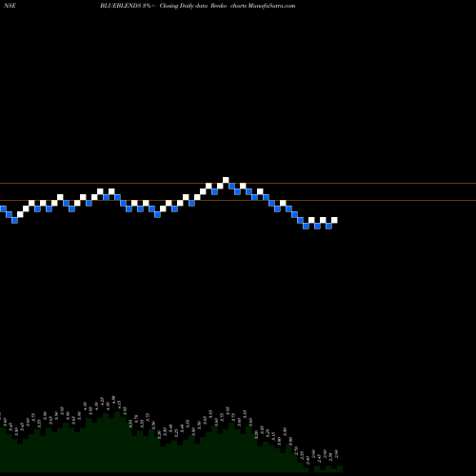Click the last white Renko brick on the right
This screenshot has width=476, height=476.
(334, 220)
